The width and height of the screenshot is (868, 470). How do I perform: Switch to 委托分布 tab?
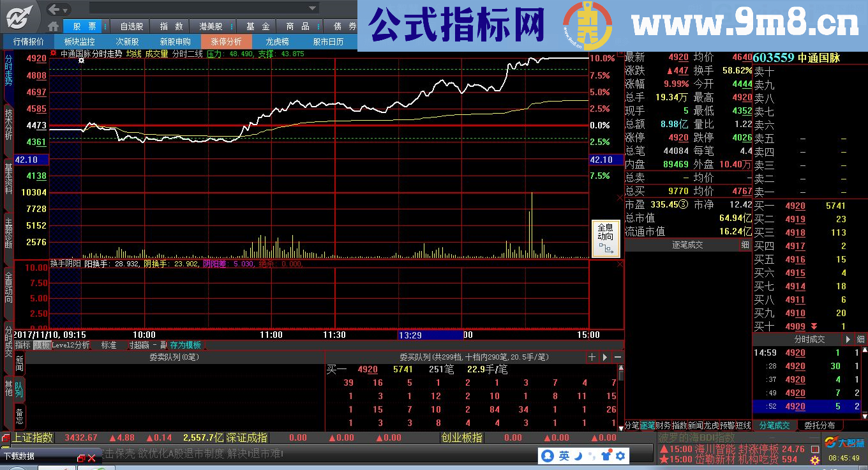(819, 425)
